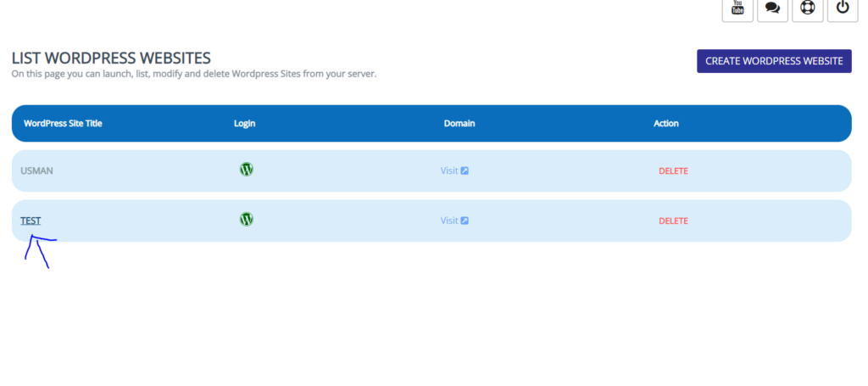Delete the USMAN WordPress site
Image resolution: width=868 pixels, height=386 pixels.
tap(673, 171)
